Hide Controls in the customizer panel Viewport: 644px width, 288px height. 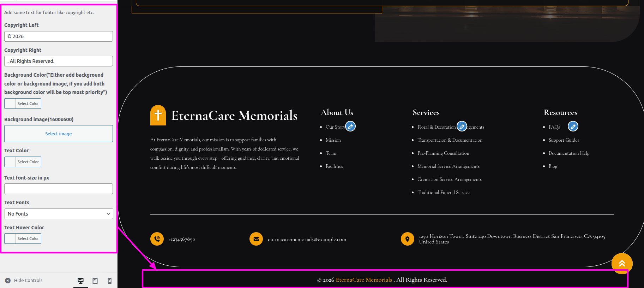24,281
